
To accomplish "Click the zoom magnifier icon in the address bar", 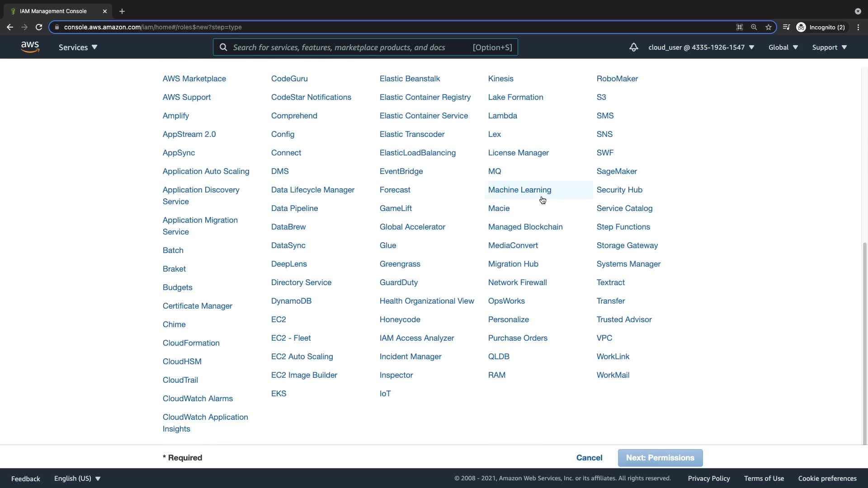I will tap(754, 27).
